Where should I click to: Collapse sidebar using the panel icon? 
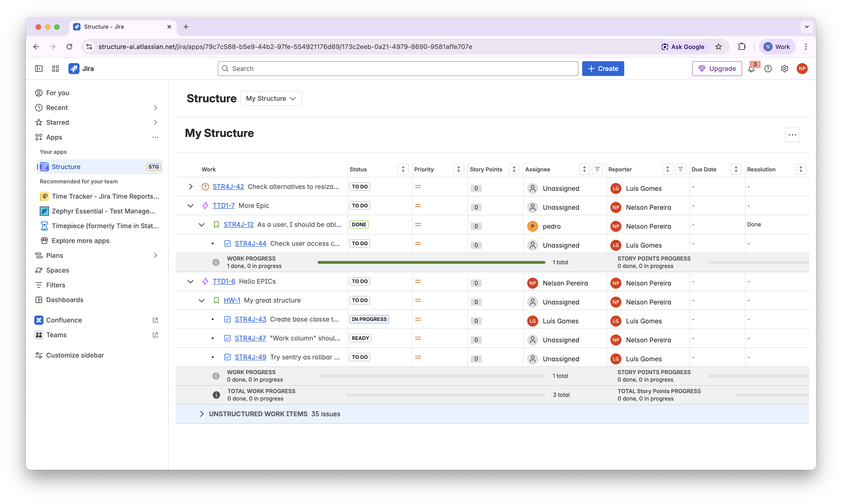click(39, 69)
